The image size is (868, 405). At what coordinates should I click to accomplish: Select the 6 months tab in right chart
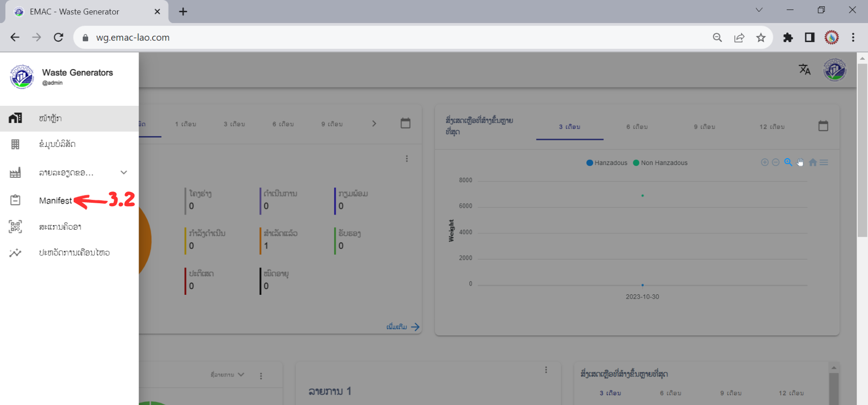pos(637,127)
